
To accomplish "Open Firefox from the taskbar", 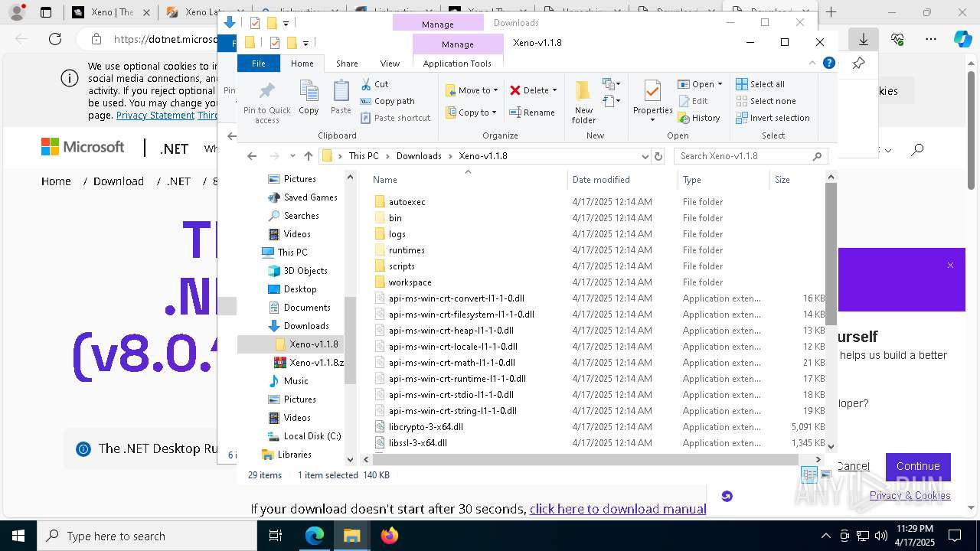I will [390, 536].
